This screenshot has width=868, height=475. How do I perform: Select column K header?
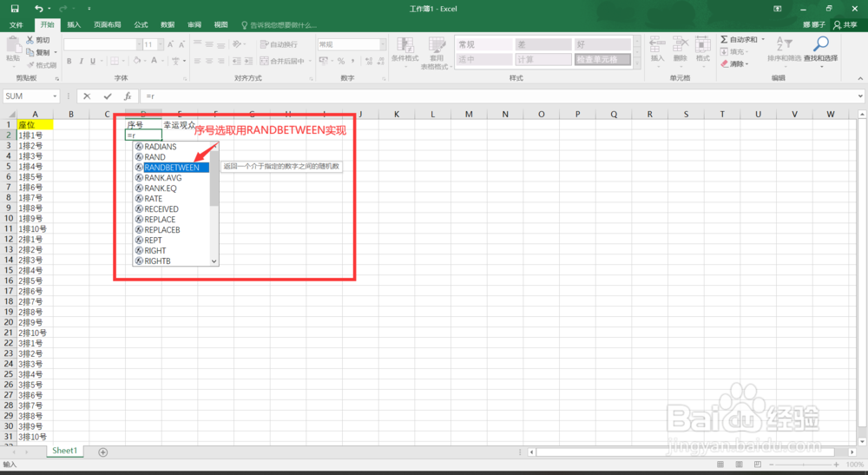pyautogui.click(x=397, y=114)
